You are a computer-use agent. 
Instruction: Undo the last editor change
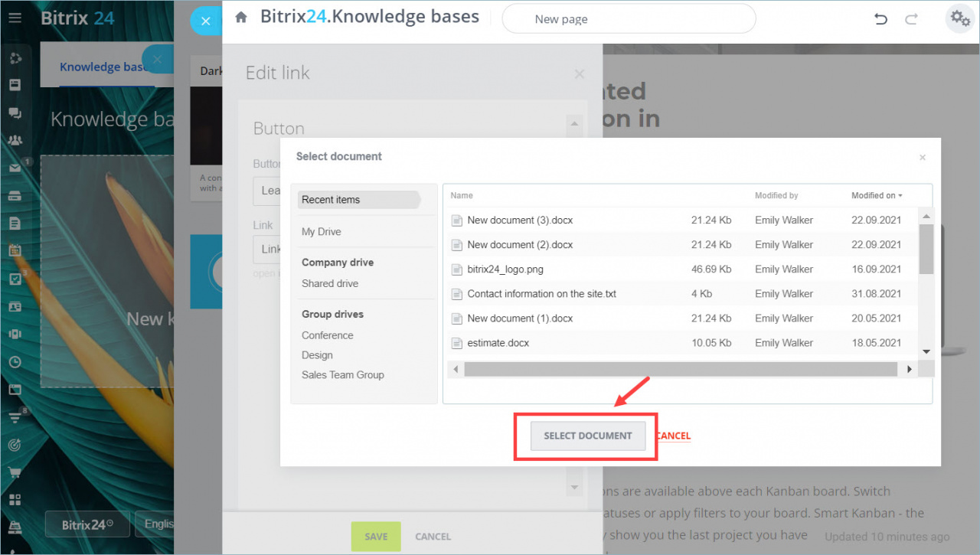pyautogui.click(x=880, y=19)
